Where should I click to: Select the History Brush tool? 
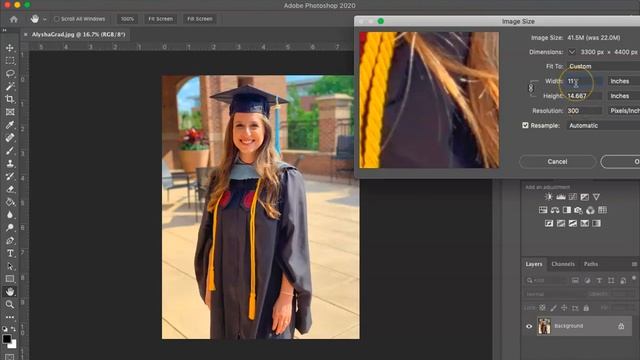[x=10, y=176]
